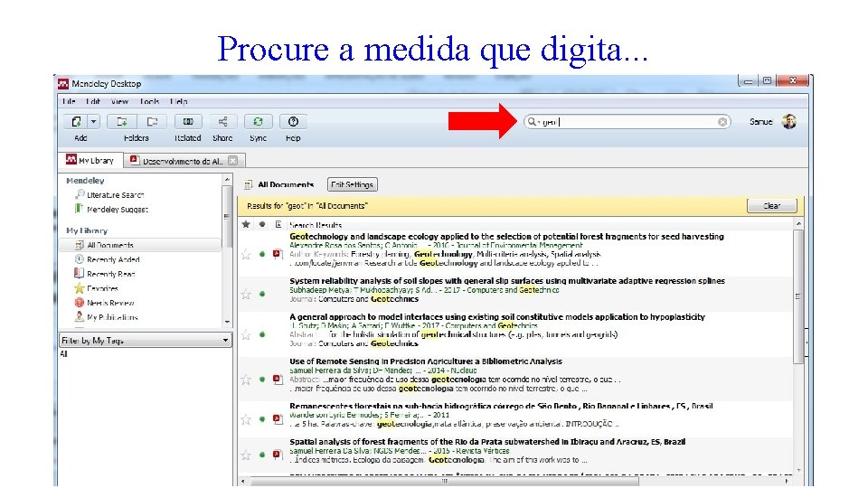Favorite the general approach to model interfaces paper

click(x=246, y=334)
